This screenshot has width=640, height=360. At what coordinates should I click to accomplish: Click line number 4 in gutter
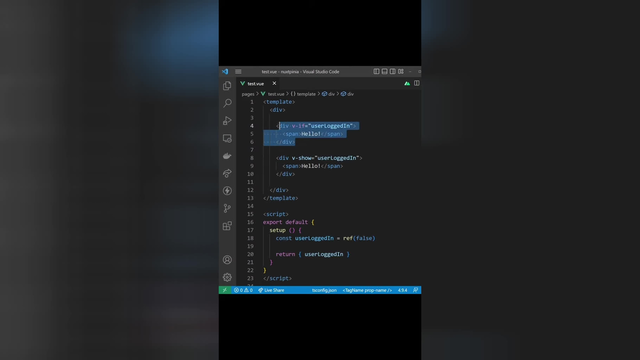pyautogui.click(x=252, y=126)
